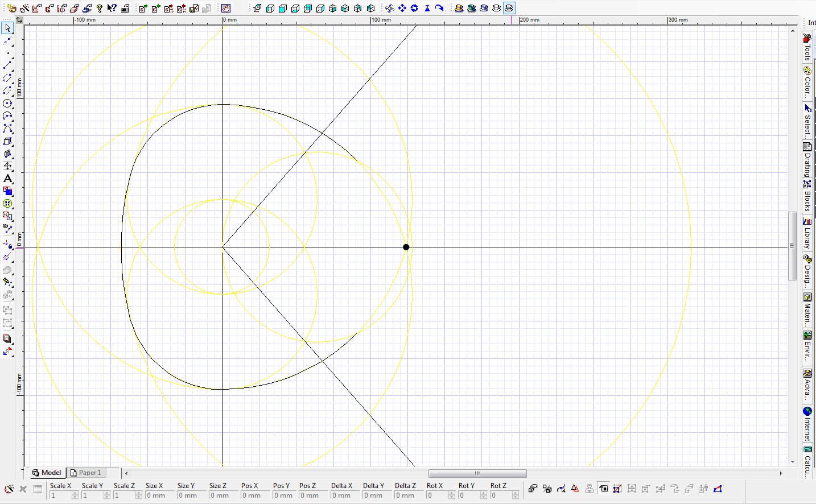Image resolution: width=816 pixels, height=504 pixels.
Task: Open the Internet palette tab
Action: (x=807, y=424)
